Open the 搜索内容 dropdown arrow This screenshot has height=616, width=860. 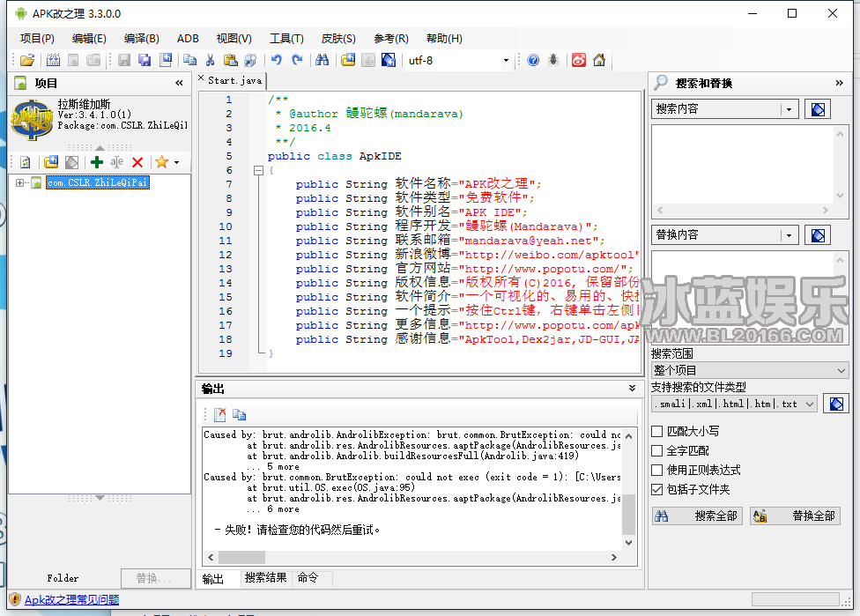(x=790, y=109)
